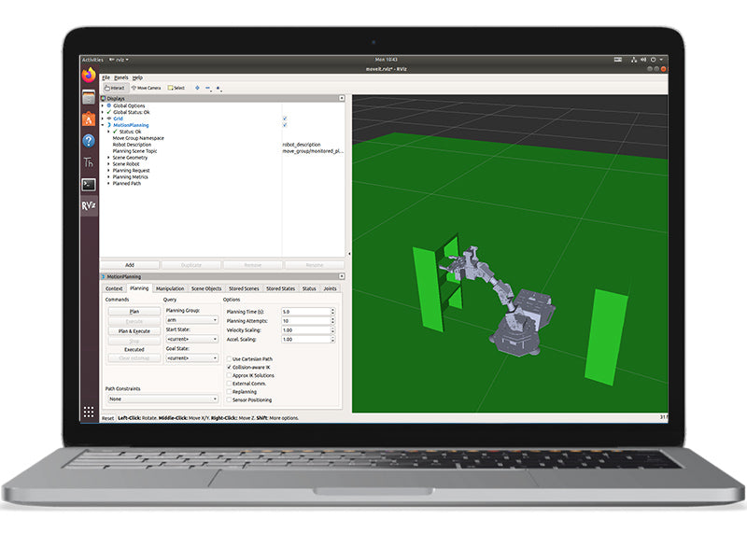747x560 pixels.
Task: Open the Goal State dropdown
Action: coord(190,357)
